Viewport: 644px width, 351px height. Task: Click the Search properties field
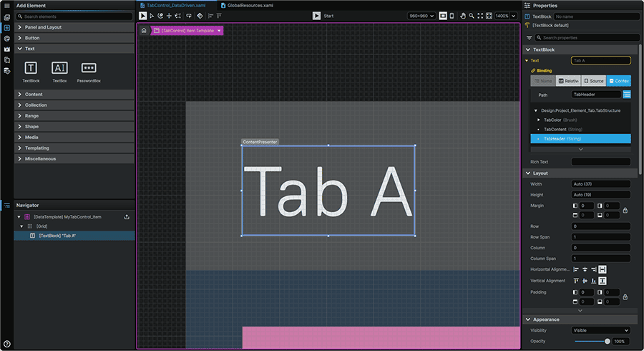click(x=587, y=38)
